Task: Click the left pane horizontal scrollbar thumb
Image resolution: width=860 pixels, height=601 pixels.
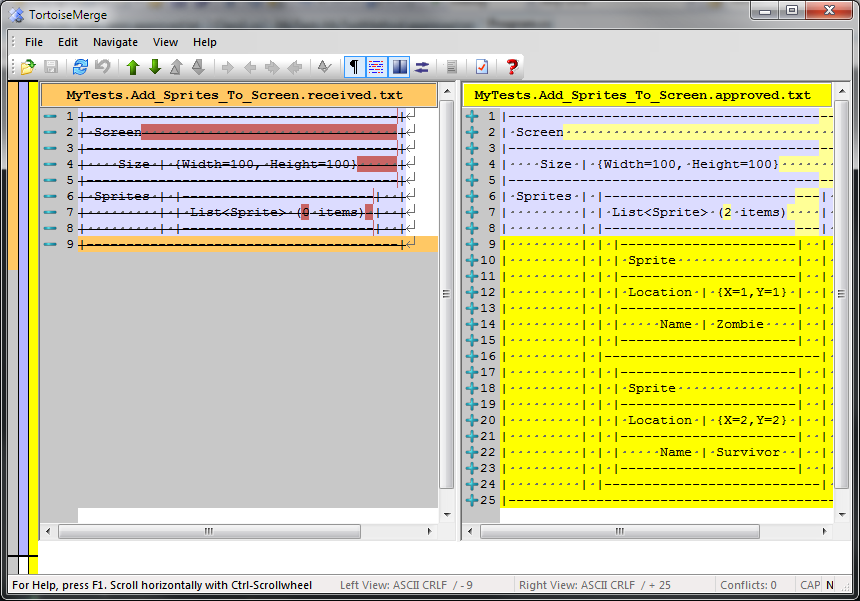Action: coord(210,531)
